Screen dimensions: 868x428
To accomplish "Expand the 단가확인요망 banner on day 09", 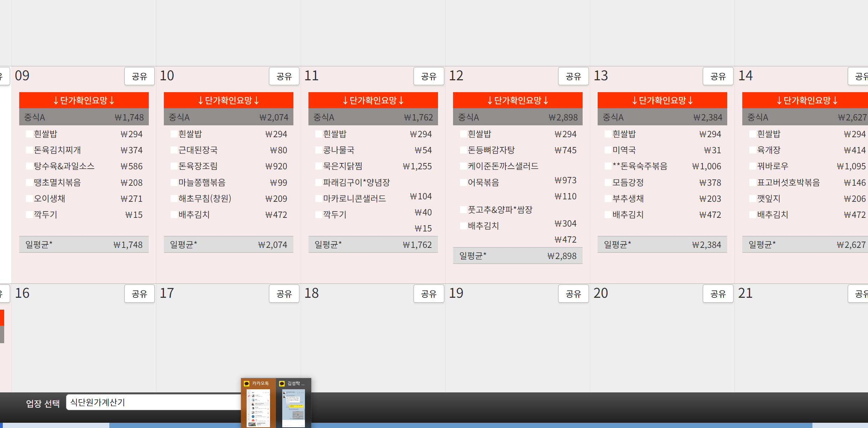I will click(x=84, y=100).
